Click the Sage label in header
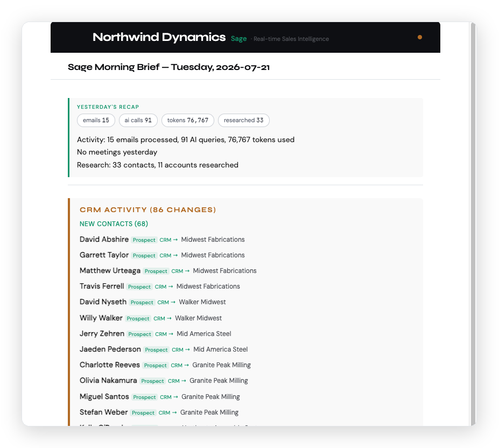This screenshot has height=448, width=499. (238, 39)
